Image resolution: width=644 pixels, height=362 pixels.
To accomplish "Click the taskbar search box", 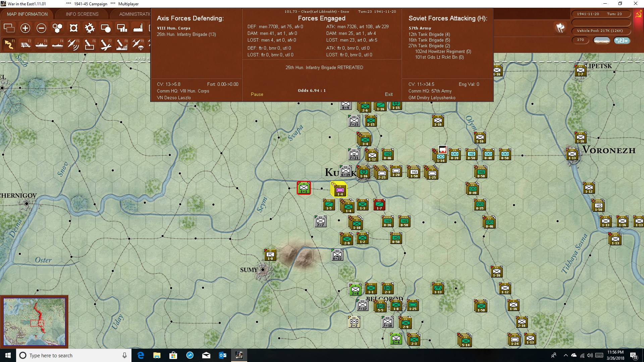I will [74, 355].
